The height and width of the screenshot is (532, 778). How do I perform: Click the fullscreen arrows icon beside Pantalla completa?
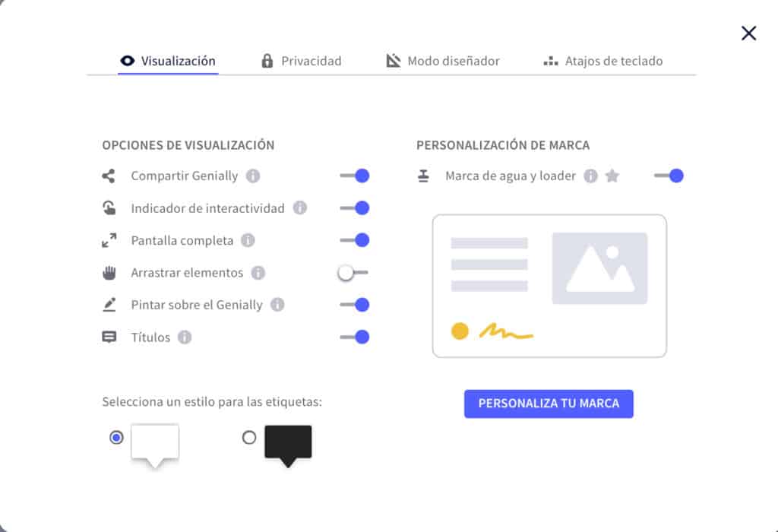pyautogui.click(x=109, y=240)
